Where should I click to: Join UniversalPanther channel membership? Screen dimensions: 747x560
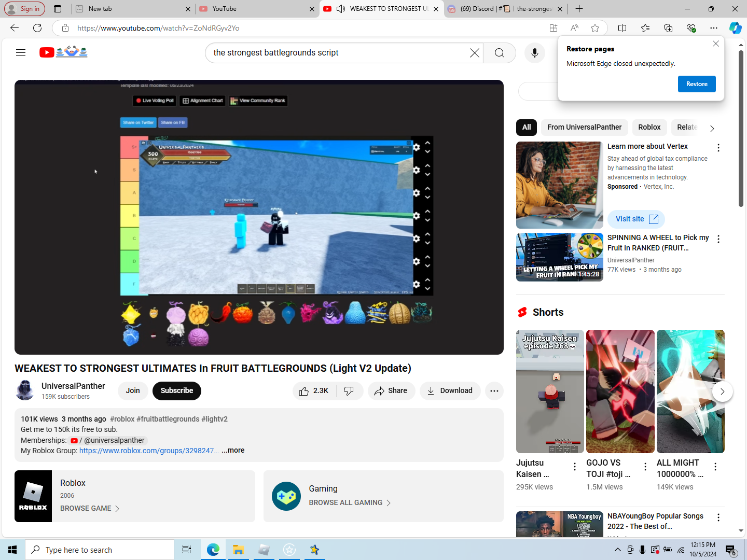pos(133,391)
